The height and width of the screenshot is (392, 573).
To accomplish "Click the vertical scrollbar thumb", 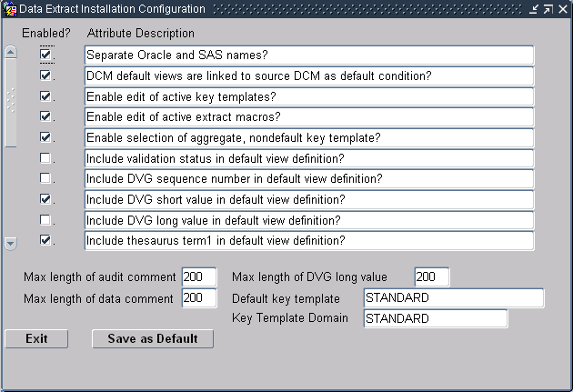I will [x=11, y=103].
